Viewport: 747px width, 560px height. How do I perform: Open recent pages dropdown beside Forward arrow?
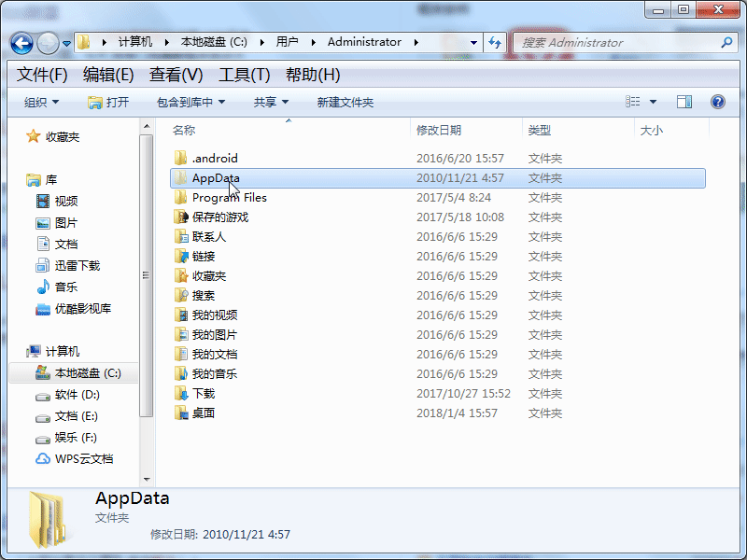tap(66, 44)
